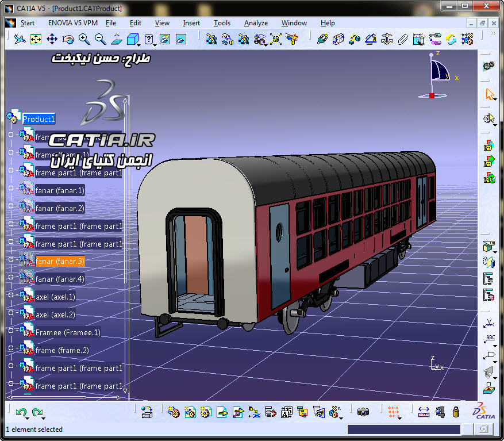Select Product1 root in specification tree
Screen dimensions: 504x441
(39, 119)
